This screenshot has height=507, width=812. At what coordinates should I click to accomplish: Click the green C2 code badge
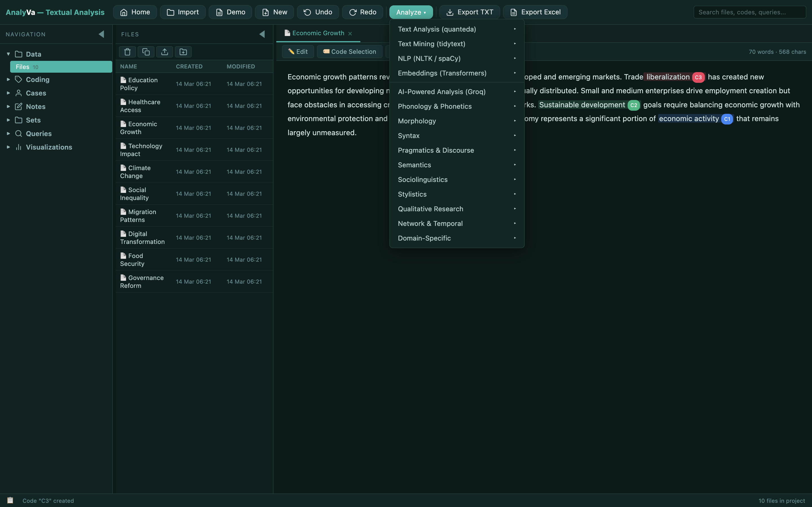pos(634,105)
